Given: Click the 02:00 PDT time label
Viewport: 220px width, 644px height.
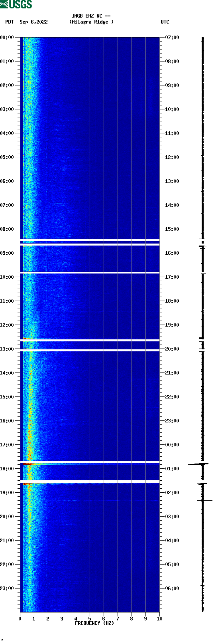Looking at the screenshot, I should click(7, 85).
